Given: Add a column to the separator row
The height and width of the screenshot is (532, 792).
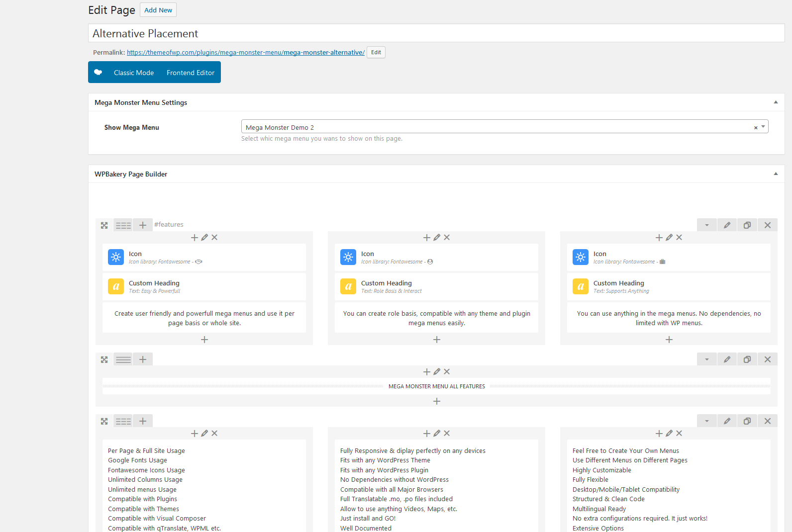Looking at the screenshot, I should coord(143,359).
